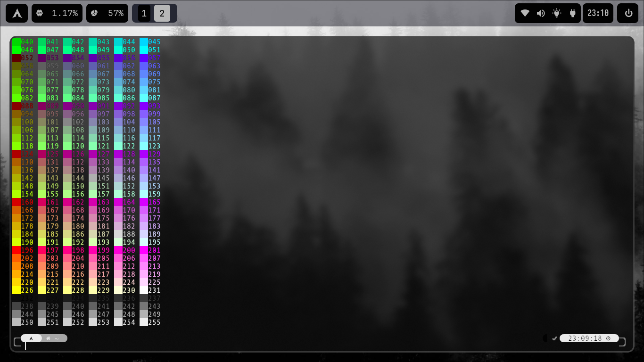644x362 pixels.
Task: Select the white color swatch numbered 231
Action: point(144,290)
